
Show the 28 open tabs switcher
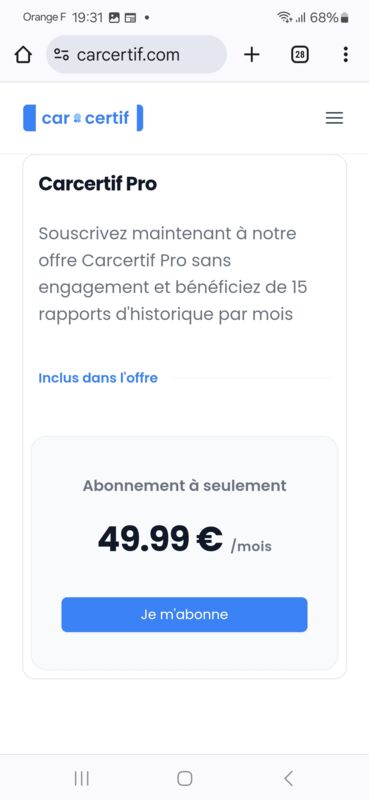pos(300,55)
